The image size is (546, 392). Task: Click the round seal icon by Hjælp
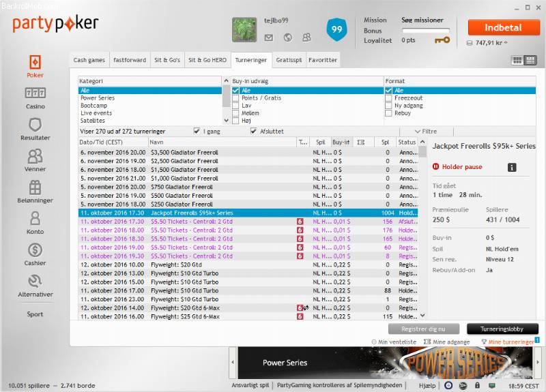pyautogui.click(x=448, y=385)
